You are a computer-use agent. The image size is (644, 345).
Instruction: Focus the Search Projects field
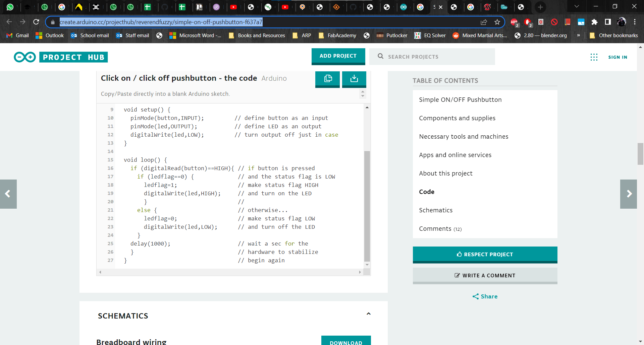pos(432,57)
